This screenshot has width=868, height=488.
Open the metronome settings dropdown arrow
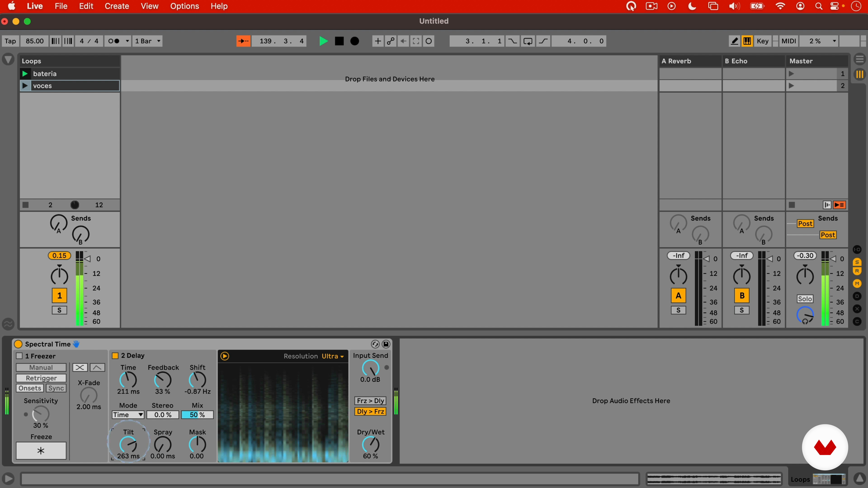(x=127, y=41)
